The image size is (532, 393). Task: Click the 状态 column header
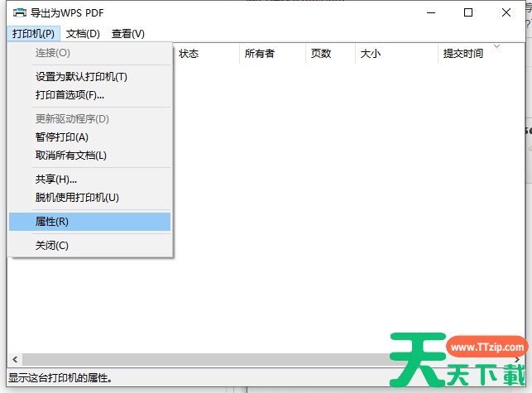click(206, 54)
